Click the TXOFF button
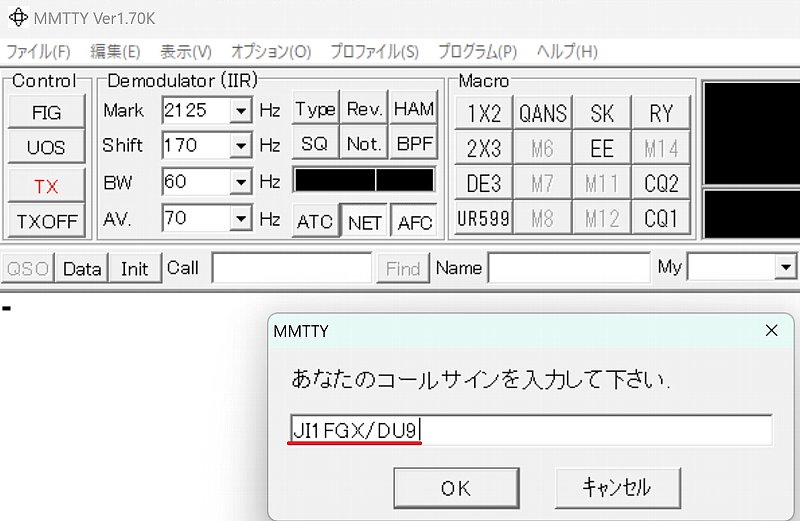 [x=46, y=221]
